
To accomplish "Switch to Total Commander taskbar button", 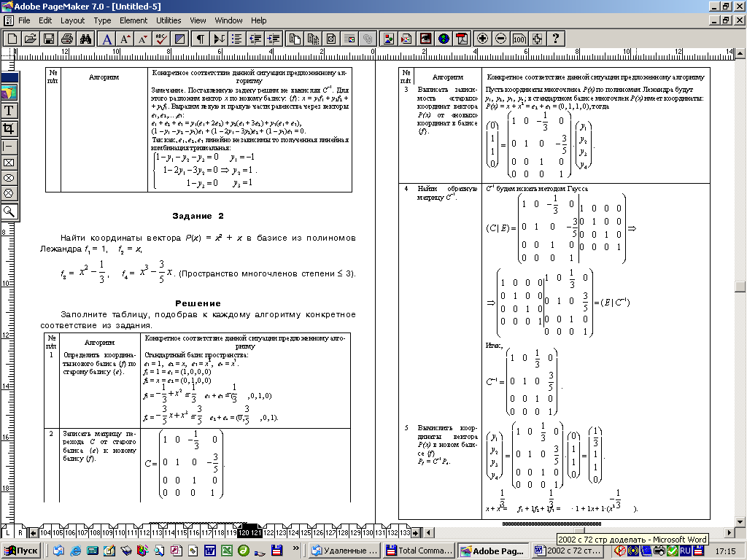I will tap(419, 551).
